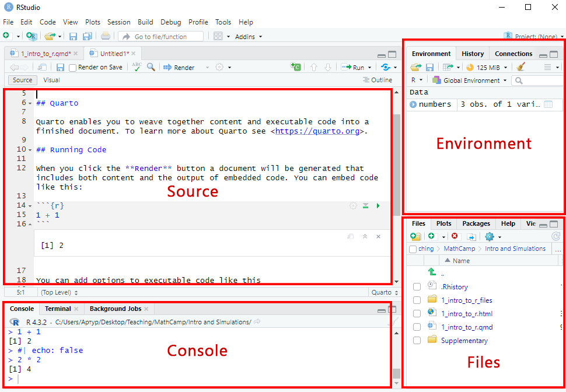566x392 pixels.
Task: Click the Save icon in the editor toolbar
Action: coord(60,68)
